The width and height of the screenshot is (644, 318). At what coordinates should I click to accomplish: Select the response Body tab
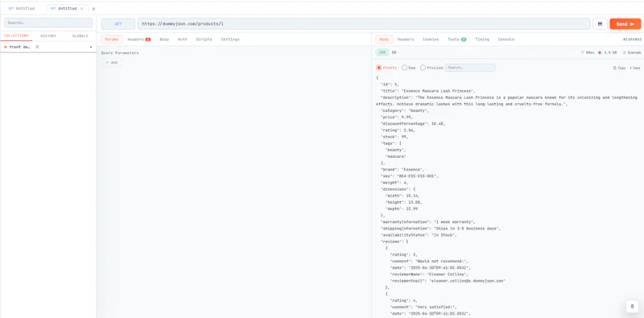pos(384,39)
